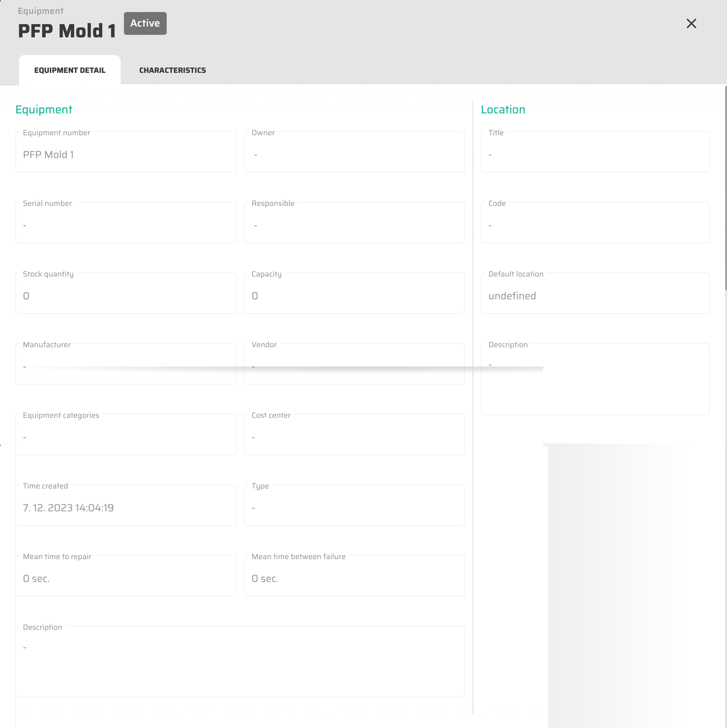
Task: Click the vertical scrollbar on the right edge
Action: (725, 188)
